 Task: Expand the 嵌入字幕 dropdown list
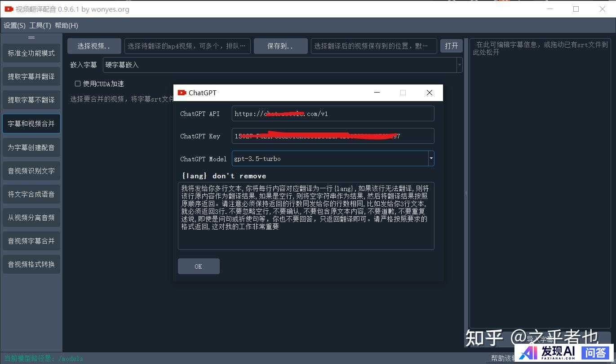(459, 65)
